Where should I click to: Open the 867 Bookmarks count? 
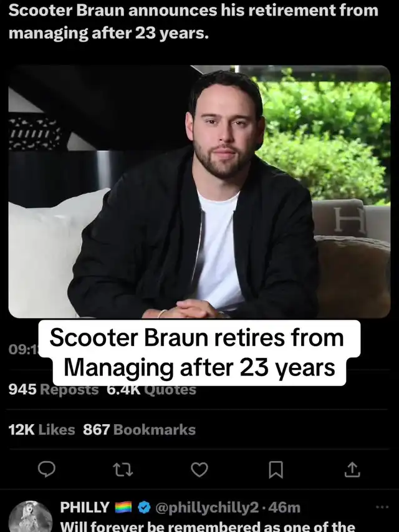click(x=139, y=430)
